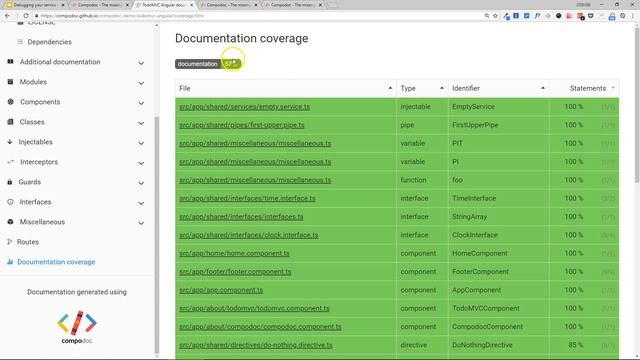Open the first-upper.pipe.ts file link

[x=242, y=125]
